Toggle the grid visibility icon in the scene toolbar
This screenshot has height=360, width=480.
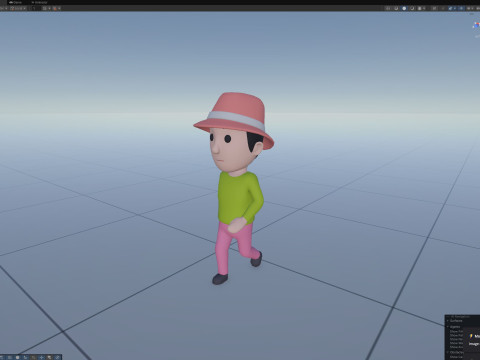44,8
